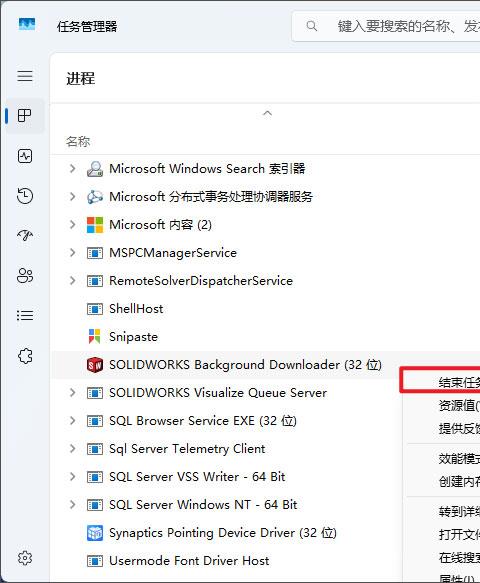Image resolution: width=480 pixels, height=583 pixels.
Task: Select the Snipaste process name
Action: point(133,337)
